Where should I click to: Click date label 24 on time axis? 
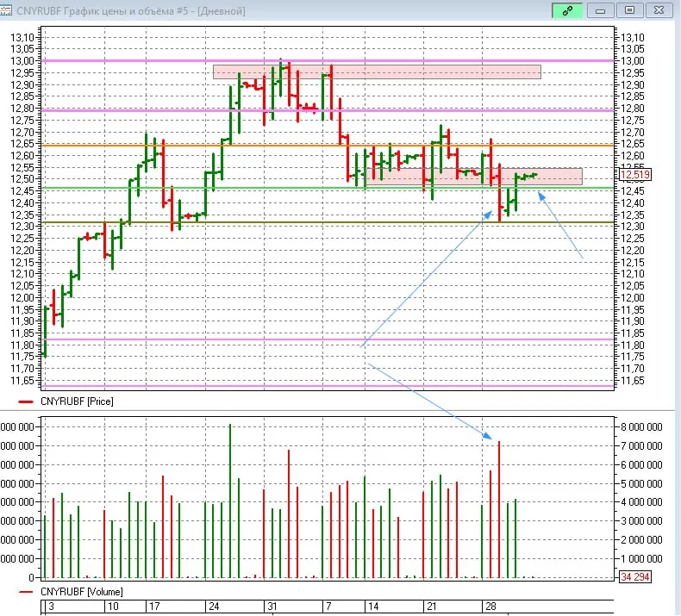pos(214,606)
